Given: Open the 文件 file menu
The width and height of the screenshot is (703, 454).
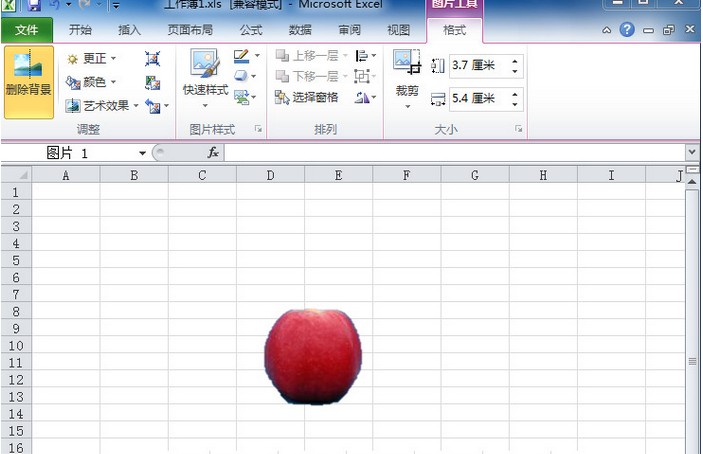Looking at the screenshot, I should [27, 30].
